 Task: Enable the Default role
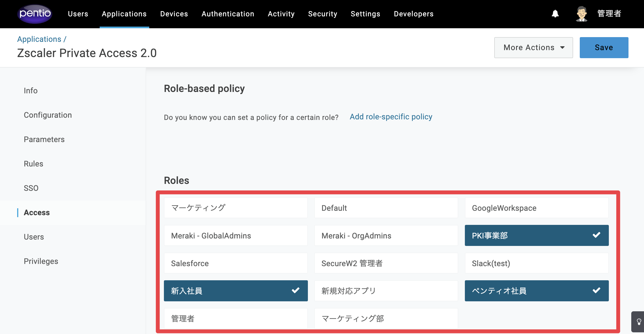[x=386, y=208]
